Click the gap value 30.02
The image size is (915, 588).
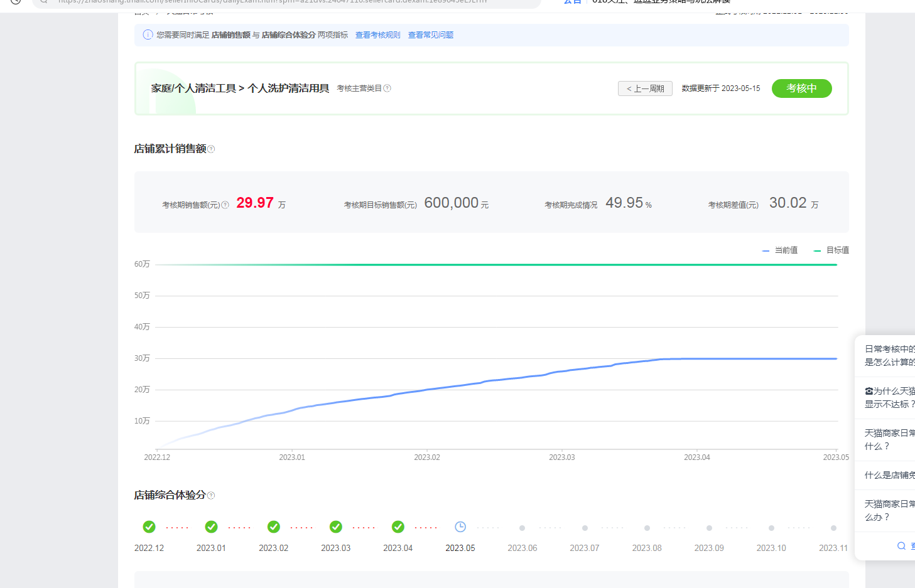(x=788, y=203)
